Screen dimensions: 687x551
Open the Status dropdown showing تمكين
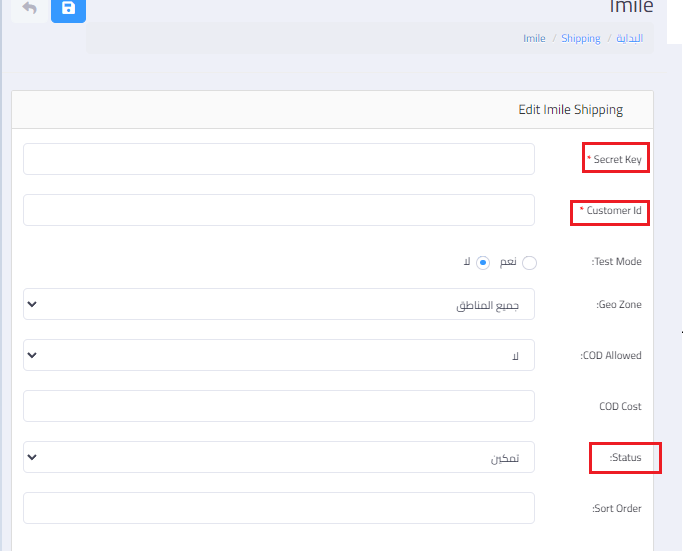tap(278, 457)
